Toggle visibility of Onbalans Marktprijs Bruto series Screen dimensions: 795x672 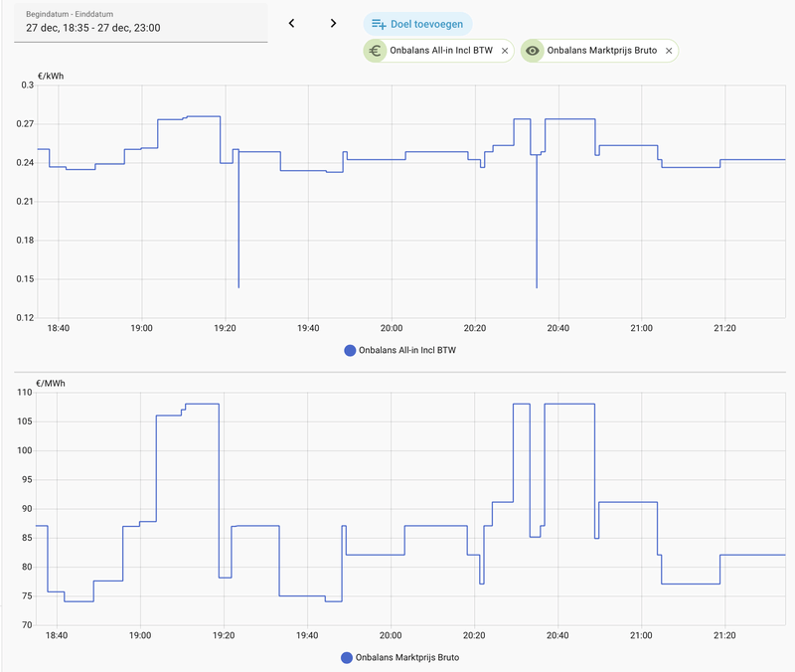pyautogui.click(x=534, y=50)
